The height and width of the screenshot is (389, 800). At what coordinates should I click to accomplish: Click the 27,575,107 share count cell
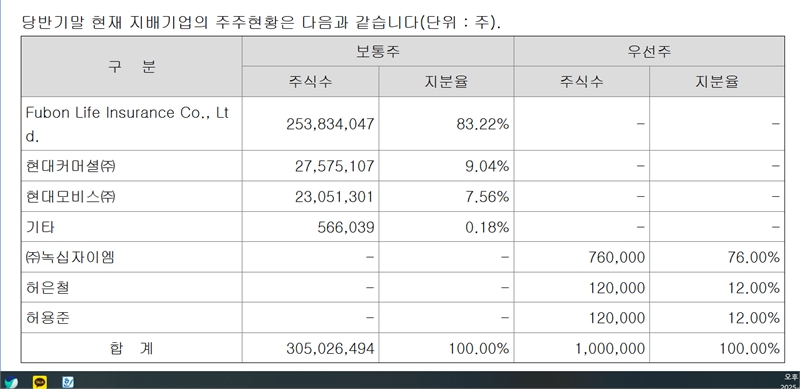[310, 166]
